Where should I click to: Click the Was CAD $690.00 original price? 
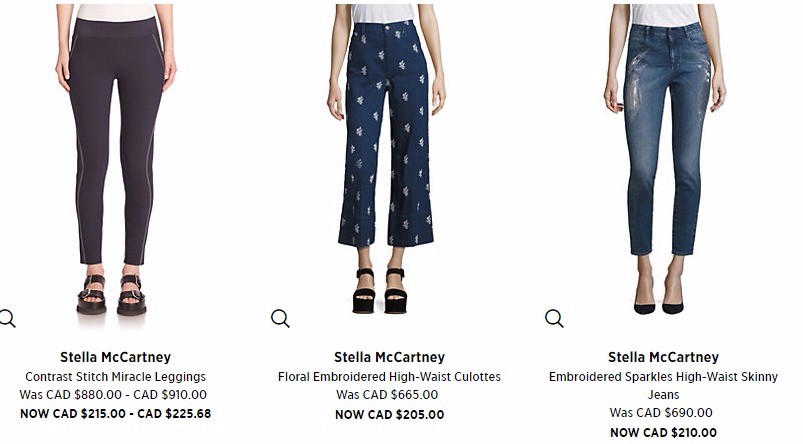tap(661, 413)
